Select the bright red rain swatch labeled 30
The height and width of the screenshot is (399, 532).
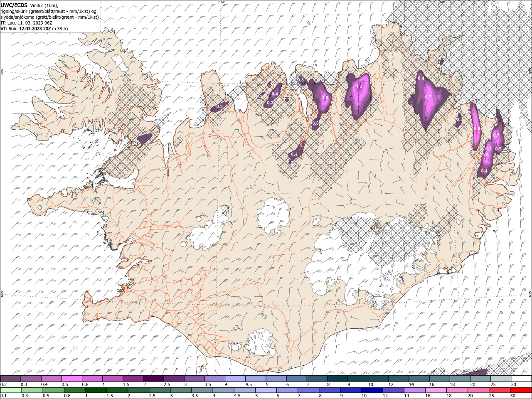coord(521,390)
